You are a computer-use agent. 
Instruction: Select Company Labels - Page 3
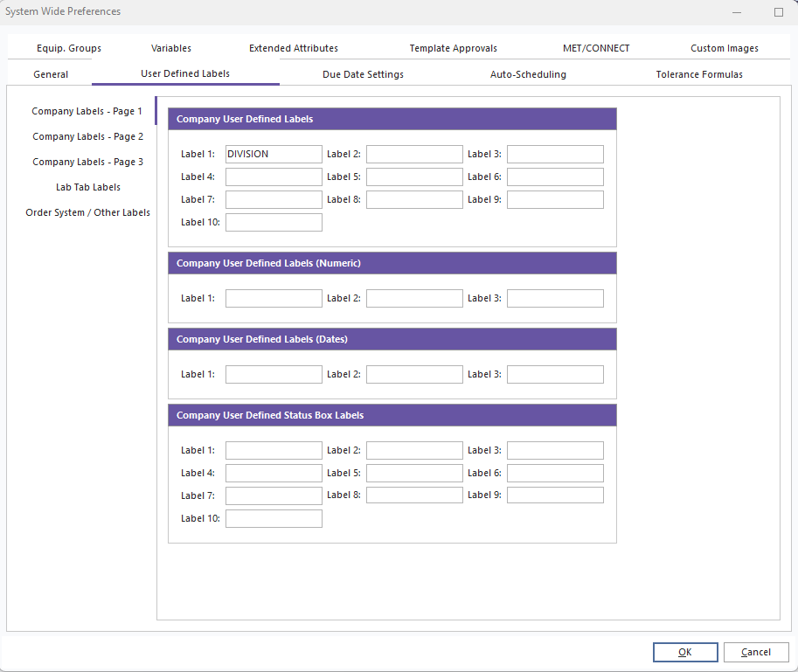click(x=87, y=162)
